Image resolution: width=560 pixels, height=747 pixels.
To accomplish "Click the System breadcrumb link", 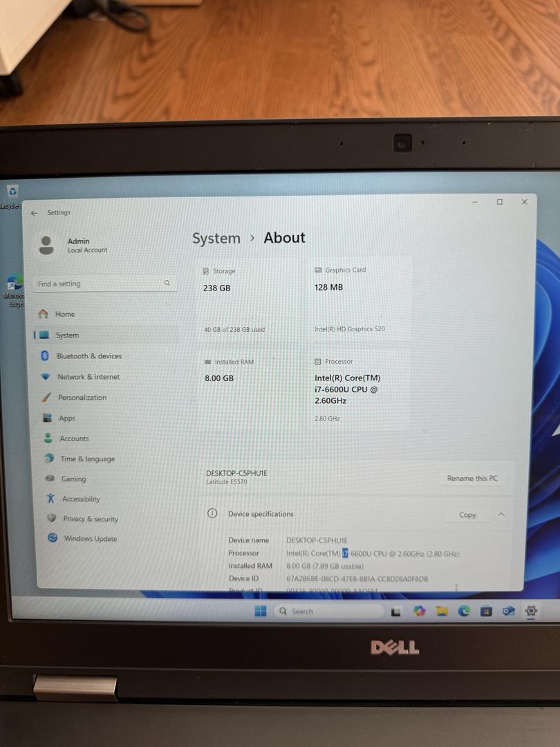I will pos(216,238).
